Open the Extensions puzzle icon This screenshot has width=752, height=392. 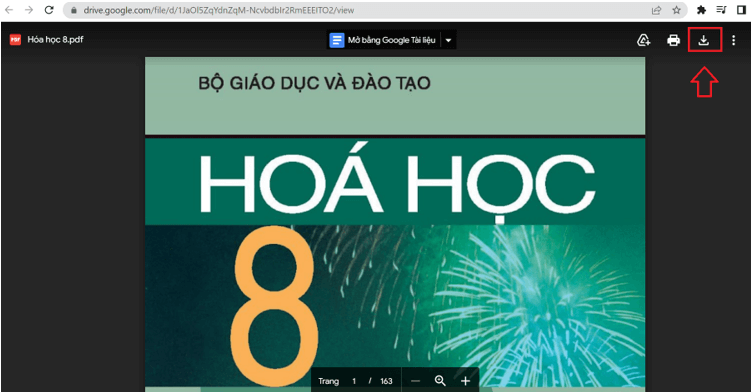pyautogui.click(x=701, y=10)
